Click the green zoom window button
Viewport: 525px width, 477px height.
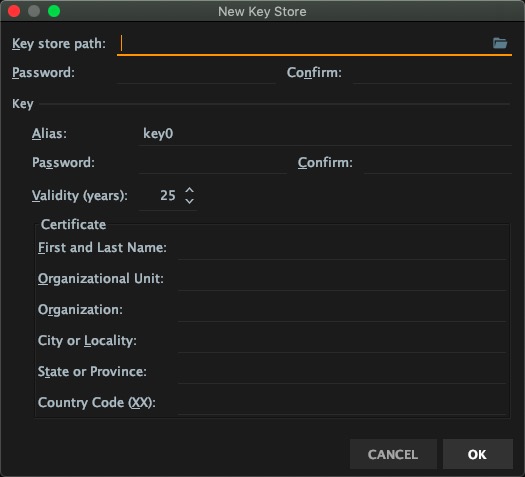(54, 11)
